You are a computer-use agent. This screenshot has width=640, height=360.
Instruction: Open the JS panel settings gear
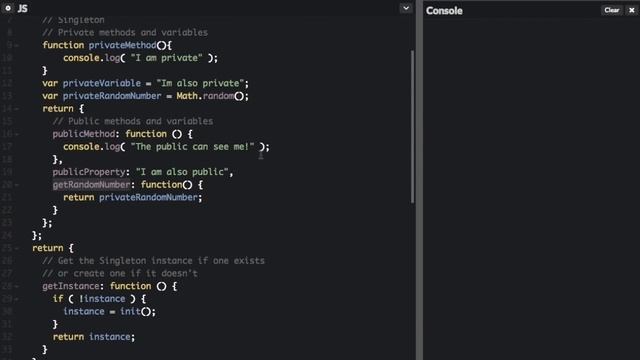tap(8, 8)
